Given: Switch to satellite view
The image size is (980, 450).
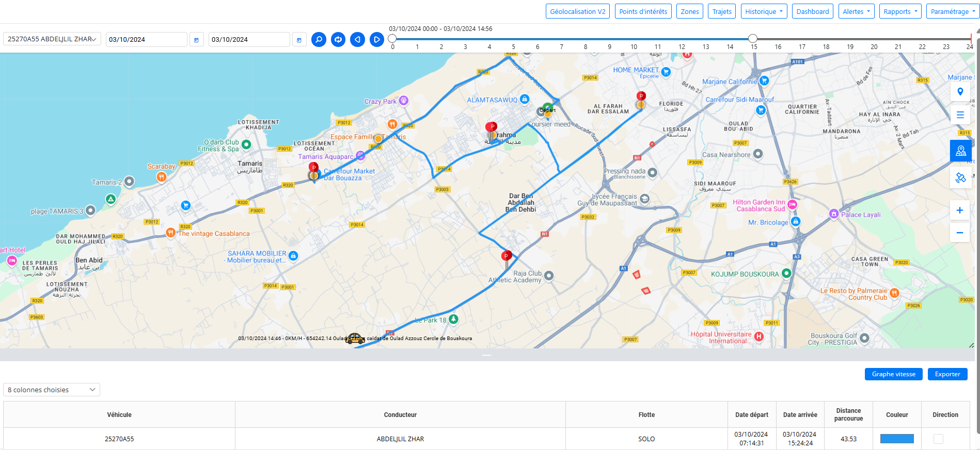Looking at the screenshot, I should 960,178.
